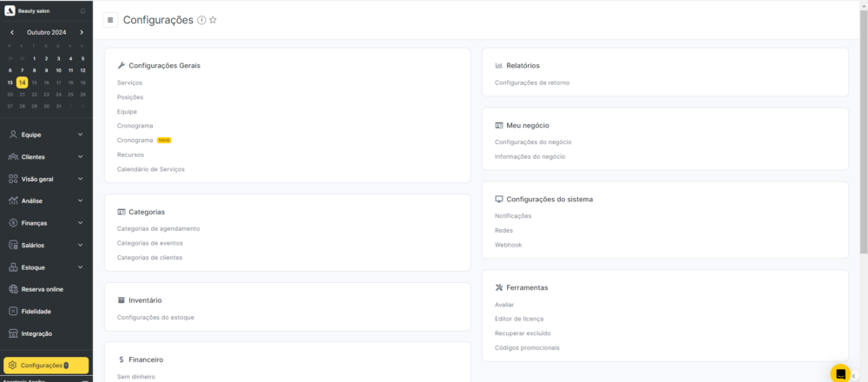Viewport: 868px width, 382px height.
Task: Click the Salários sidebar icon
Action: point(13,245)
